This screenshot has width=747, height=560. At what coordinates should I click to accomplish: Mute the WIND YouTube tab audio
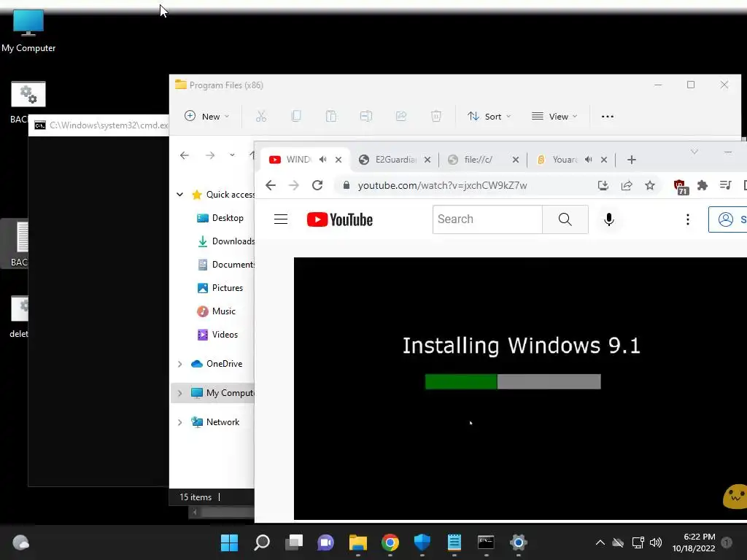(x=323, y=160)
